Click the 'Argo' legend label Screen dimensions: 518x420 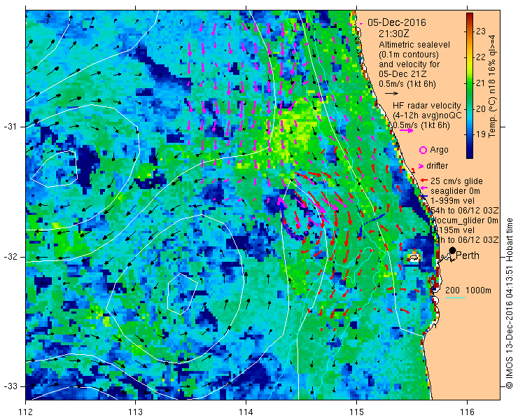439,150
